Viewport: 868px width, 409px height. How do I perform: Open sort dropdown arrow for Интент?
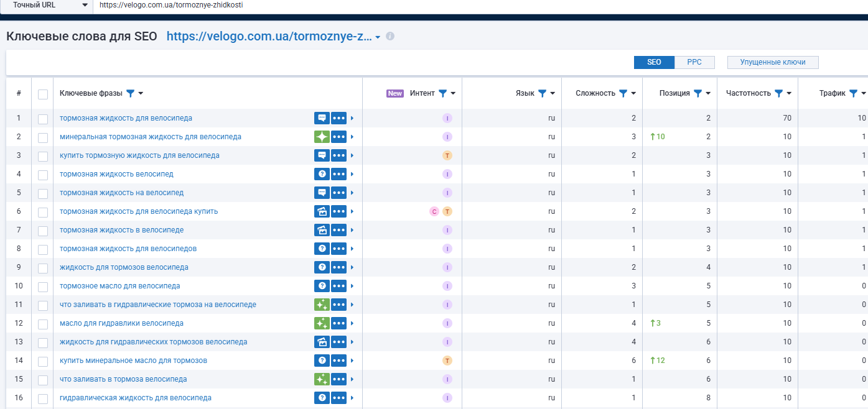click(x=453, y=93)
